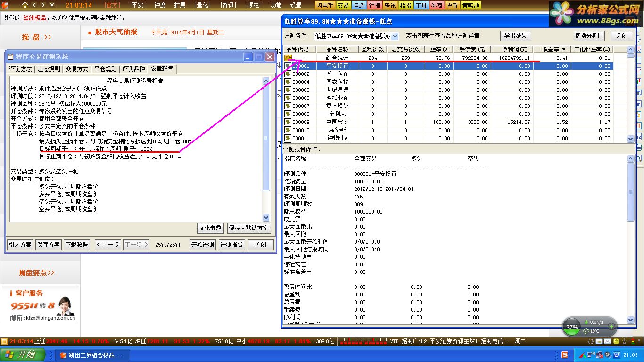Click the folder icon of the 综合统计 row
644x362 pixels.
point(288,58)
